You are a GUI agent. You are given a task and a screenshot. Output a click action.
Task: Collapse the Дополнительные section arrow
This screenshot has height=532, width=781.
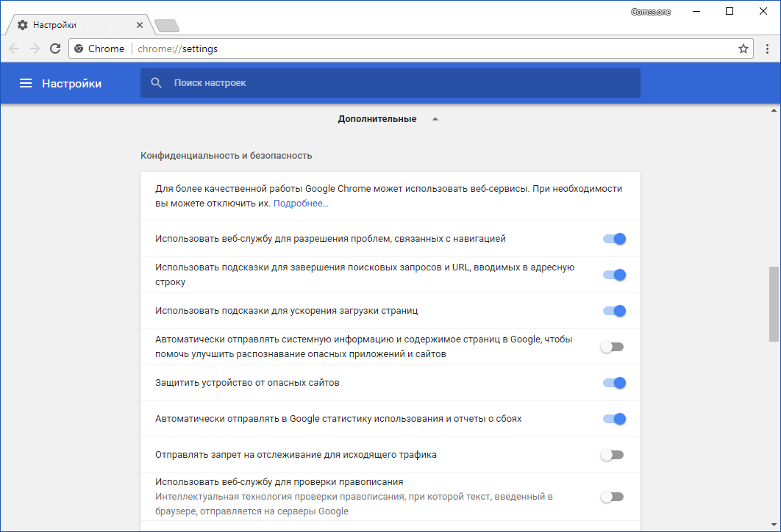pos(435,119)
